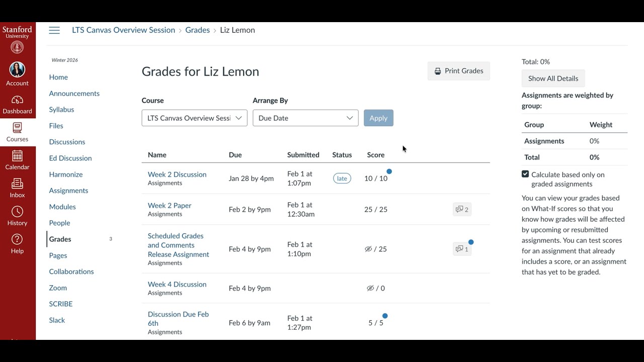This screenshot has width=644, height=362.
Task: Open Home in course menu
Action: pos(58,77)
